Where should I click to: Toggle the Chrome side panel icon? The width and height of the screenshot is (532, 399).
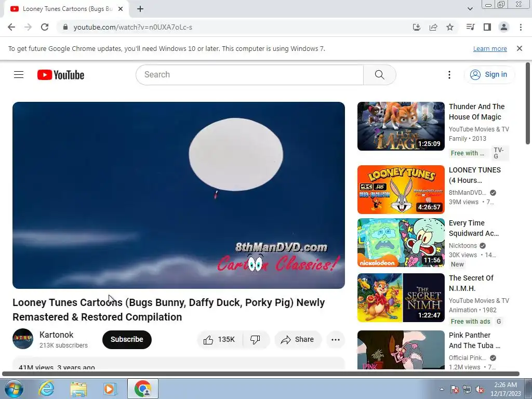(x=487, y=27)
